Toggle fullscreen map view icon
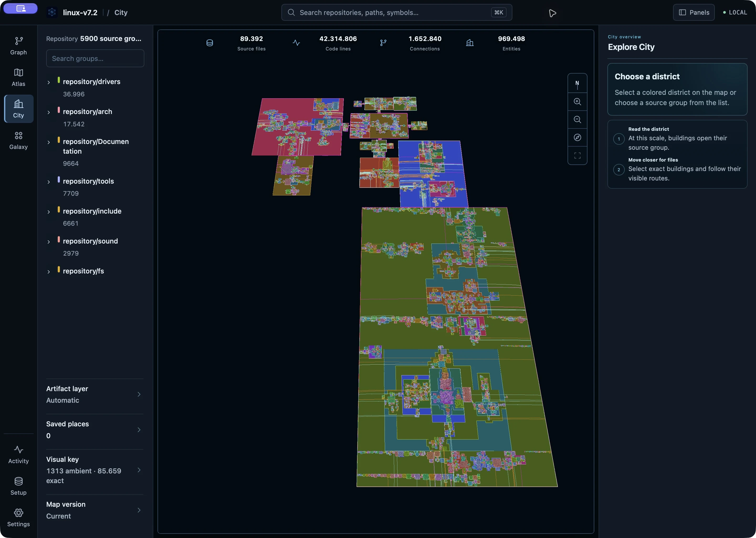 [577, 155]
